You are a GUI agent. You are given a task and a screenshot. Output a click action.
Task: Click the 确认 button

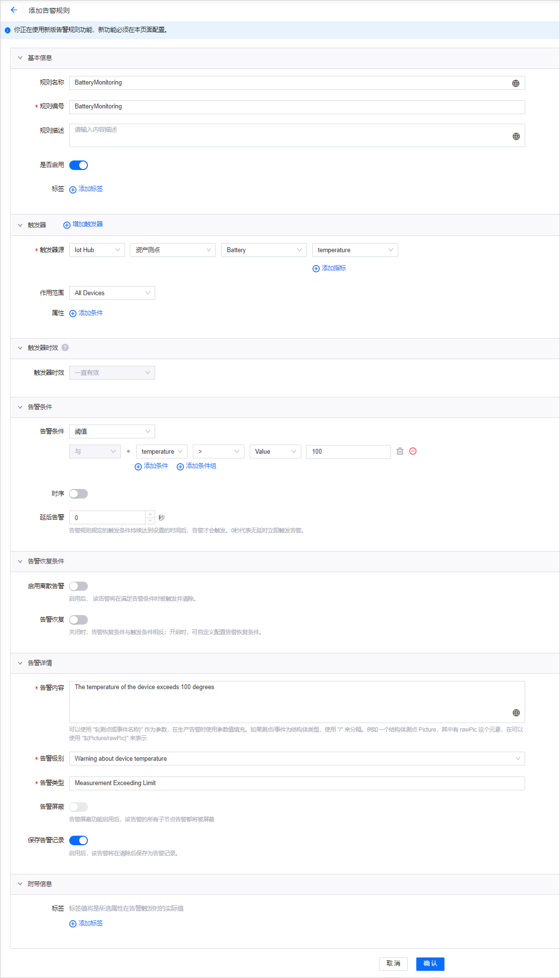[430, 964]
